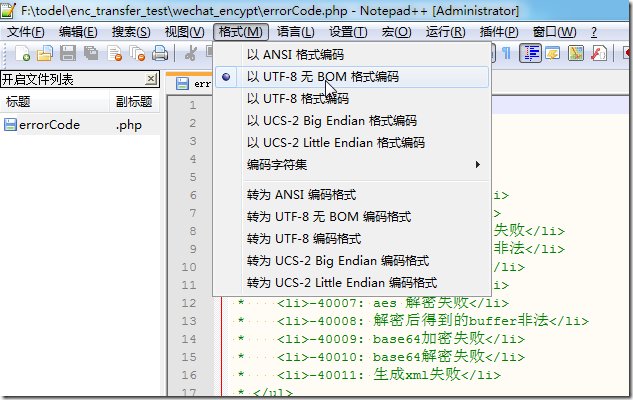Cut selection with scissors icon
The height and width of the screenshot is (400, 633).
[191, 53]
